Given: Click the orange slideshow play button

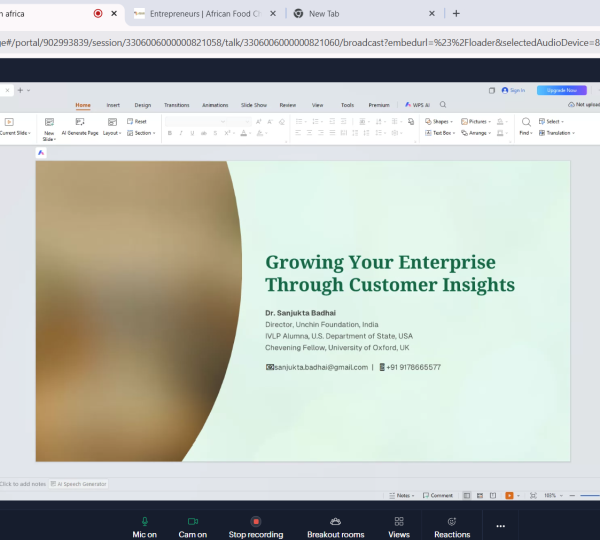Looking at the screenshot, I should [x=509, y=495].
